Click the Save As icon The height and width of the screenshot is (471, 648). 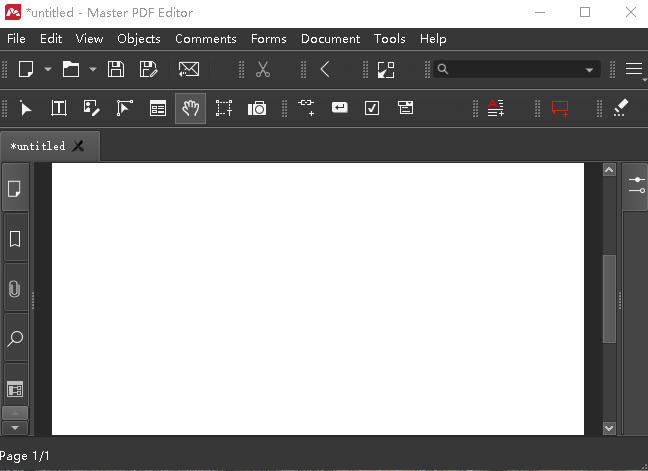pyautogui.click(x=148, y=69)
